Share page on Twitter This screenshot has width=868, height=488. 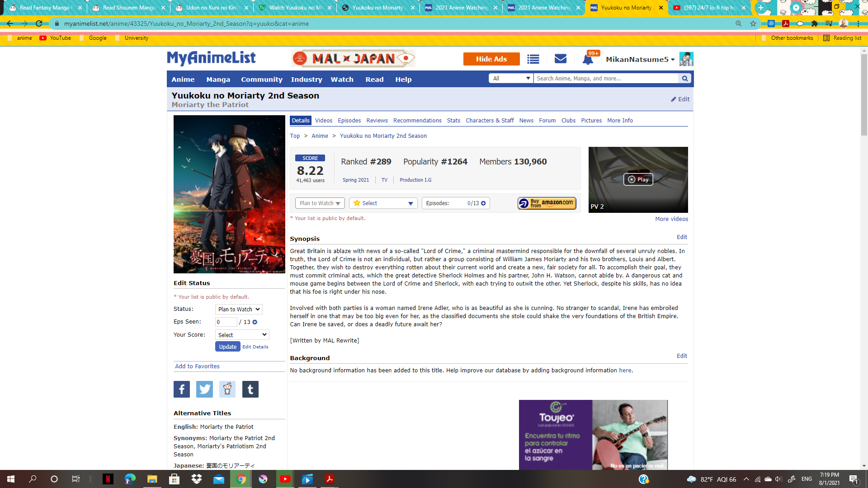pyautogui.click(x=204, y=389)
